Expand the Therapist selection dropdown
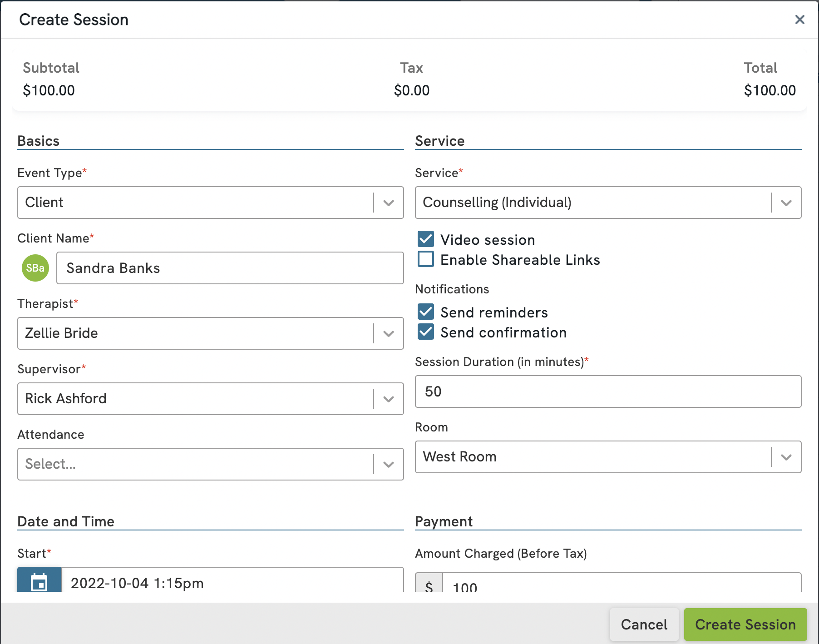This screenshot has height=644, width=819. [x=388, y=333]
